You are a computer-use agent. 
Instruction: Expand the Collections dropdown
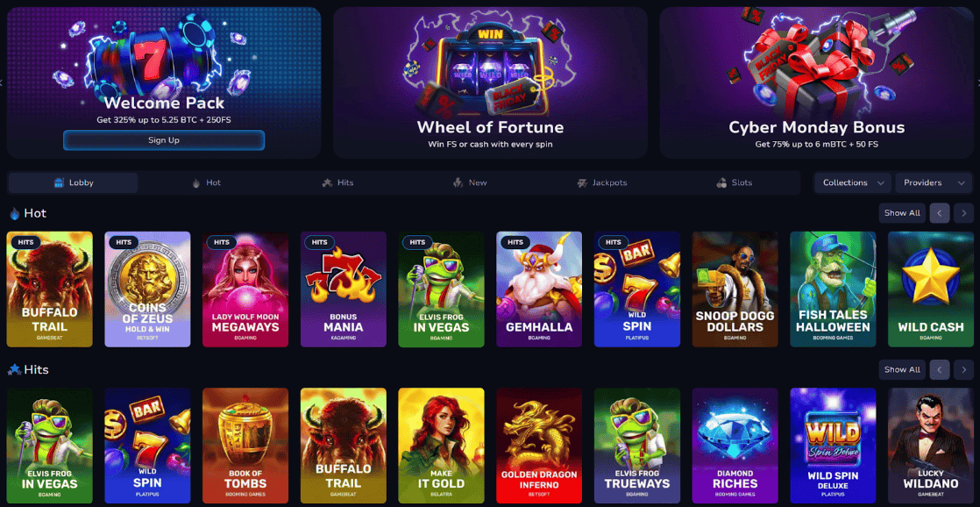point(853,183)
